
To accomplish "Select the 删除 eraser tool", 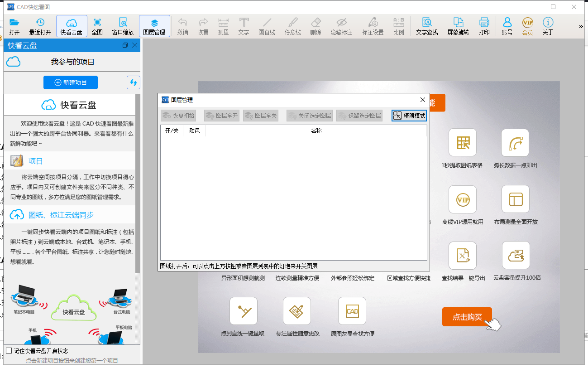I will [316, 26].
